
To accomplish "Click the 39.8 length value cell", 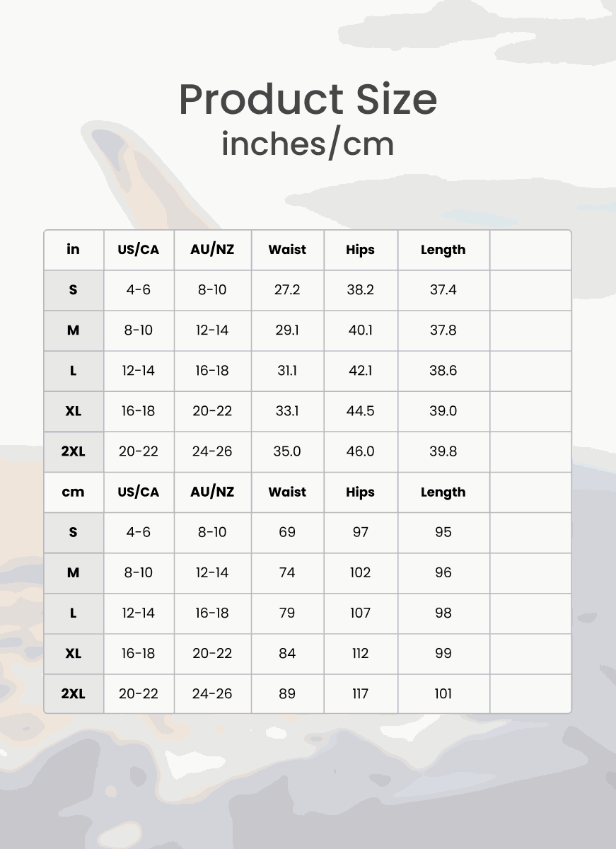I will click(443, 451).
